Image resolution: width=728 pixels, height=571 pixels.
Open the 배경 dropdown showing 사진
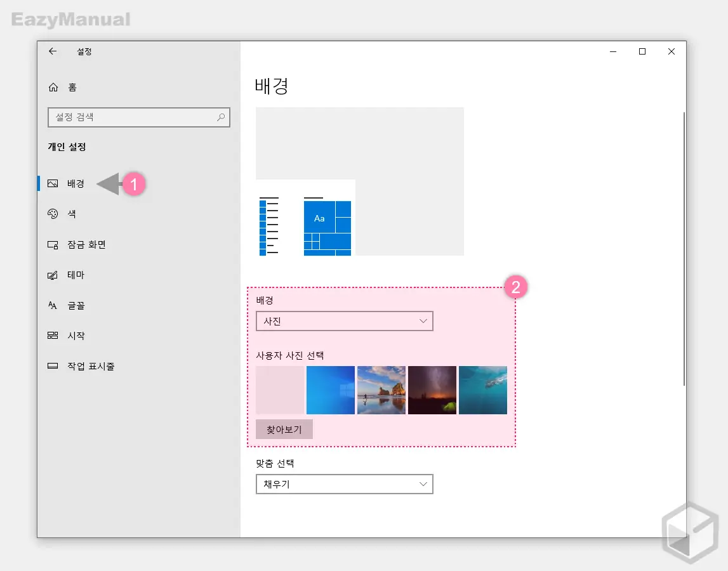tap(344, 322)
